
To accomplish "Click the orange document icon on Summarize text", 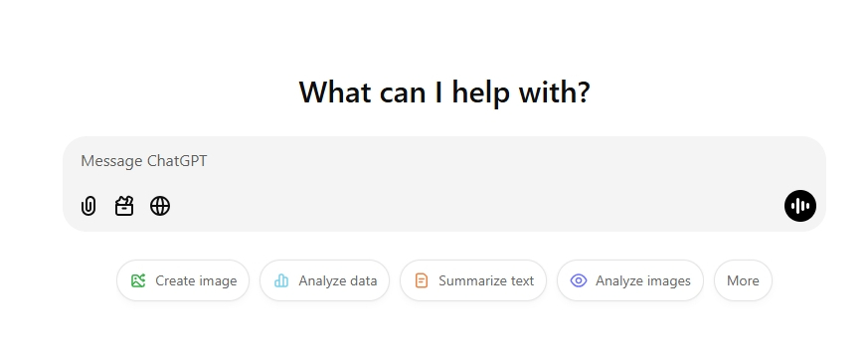I will (422, 280).
